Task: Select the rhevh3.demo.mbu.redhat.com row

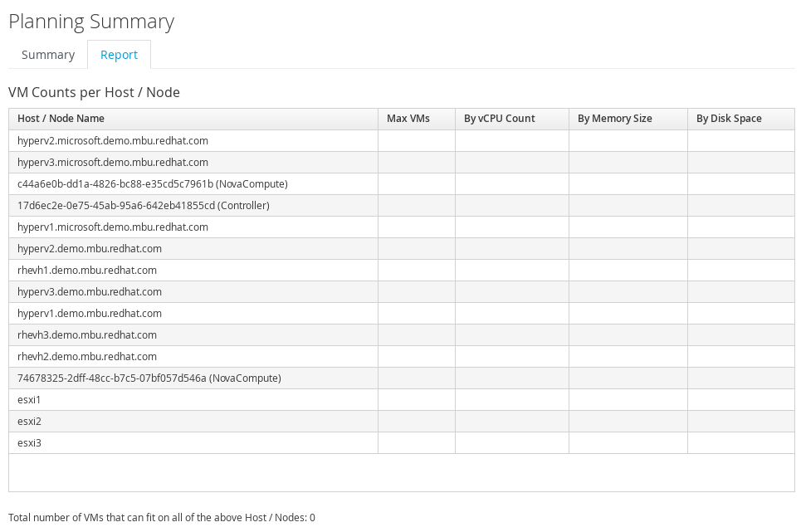Action: (402, 335)
